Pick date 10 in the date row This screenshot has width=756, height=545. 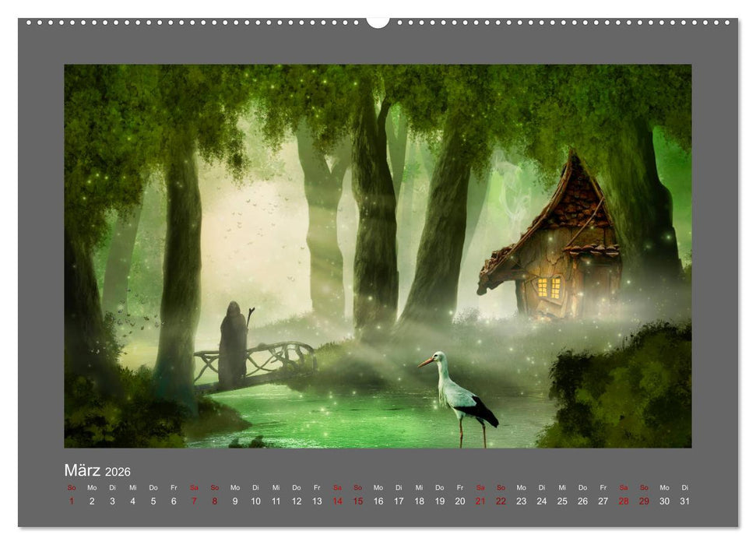point(255,501)
